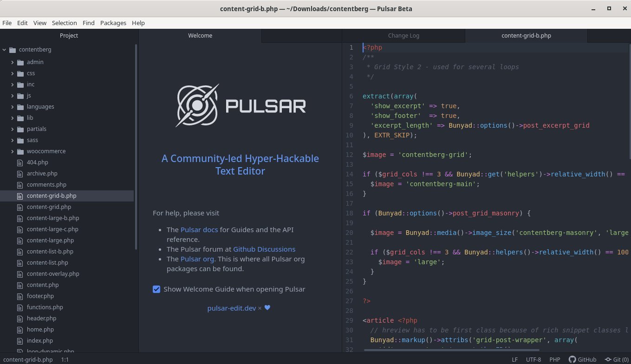Click the contentberg root folder icon
Screen dimensions: 631x364
pos(13,50)
